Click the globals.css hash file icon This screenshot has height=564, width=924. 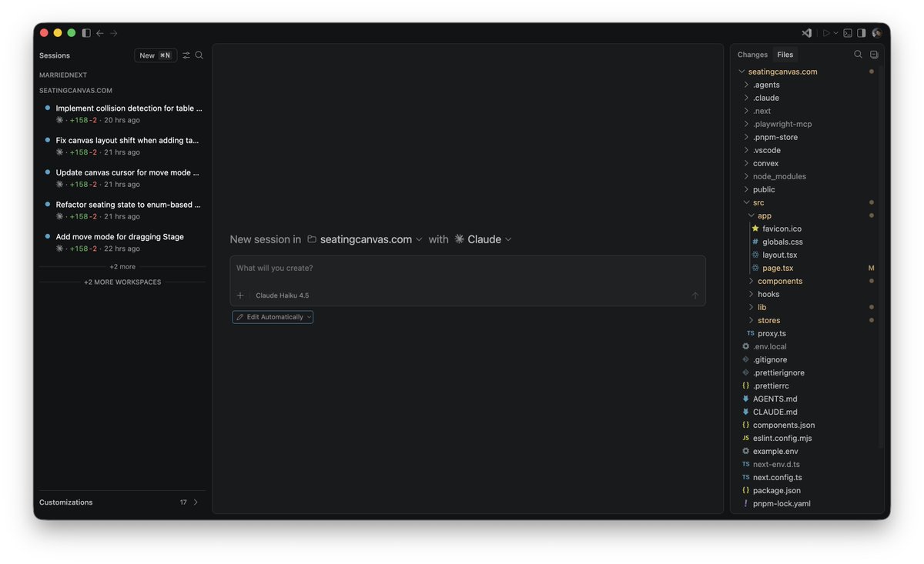[755, 242]
